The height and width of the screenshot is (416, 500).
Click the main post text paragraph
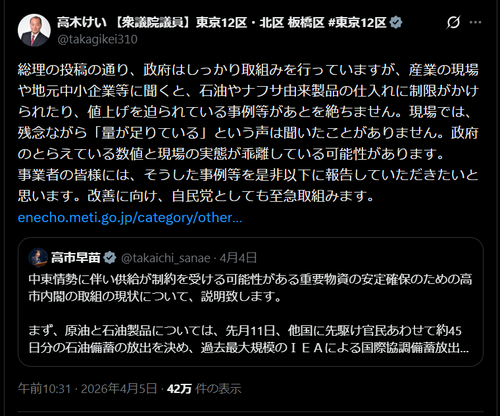click(x=248, y=133)
